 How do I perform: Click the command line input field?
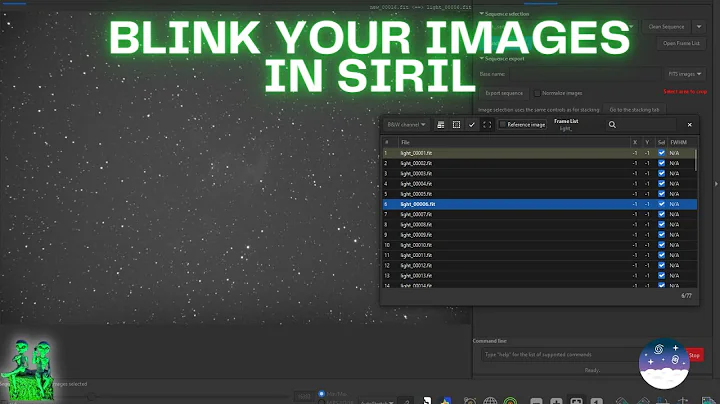(x=562, y=355)
